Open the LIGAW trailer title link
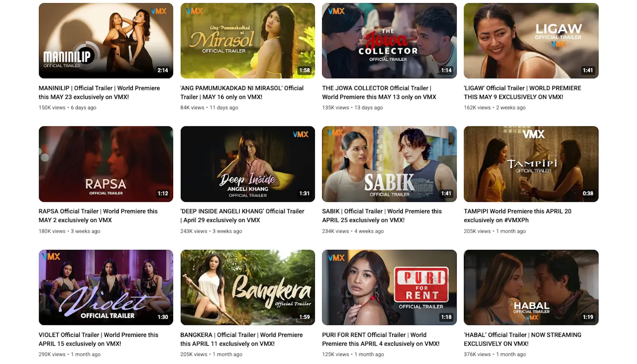This screenshot has width=637, height=364. tap(522, 92)
